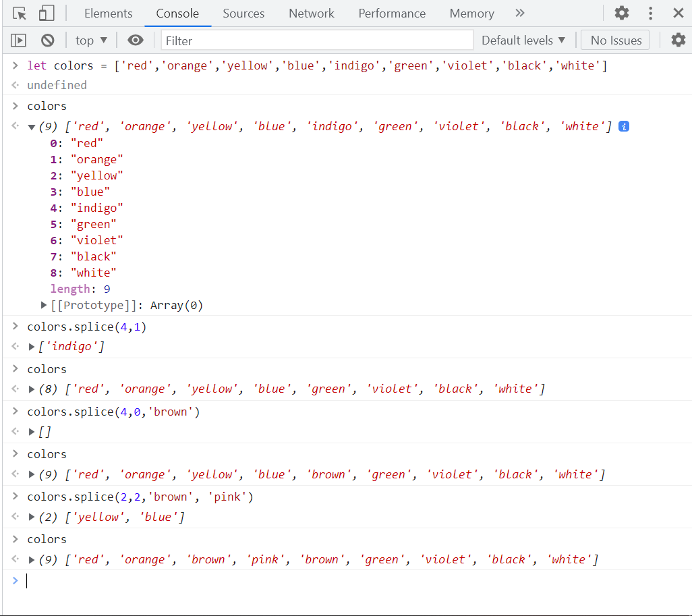
Task: Expand the (2) ['yellow', 'blue'] result
Action: 31,517
